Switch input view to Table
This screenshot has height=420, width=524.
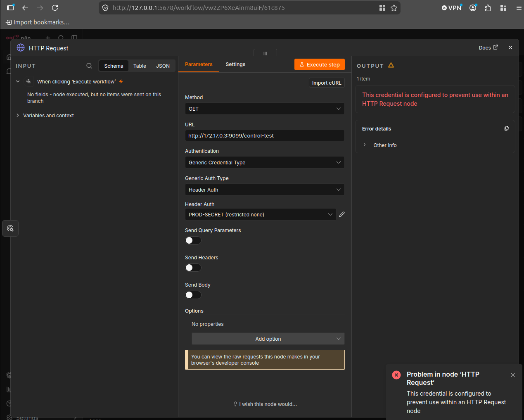(x=140, y=66)
